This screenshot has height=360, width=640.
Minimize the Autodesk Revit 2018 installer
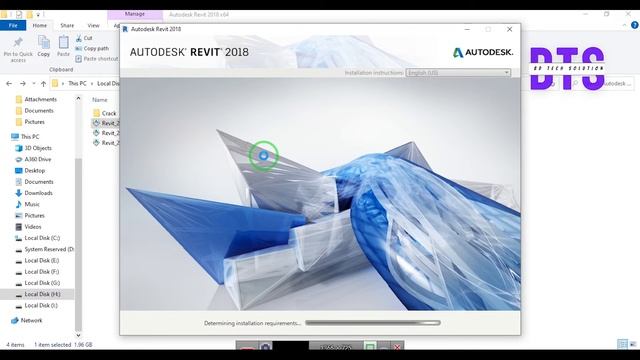[x=467, y=29]
